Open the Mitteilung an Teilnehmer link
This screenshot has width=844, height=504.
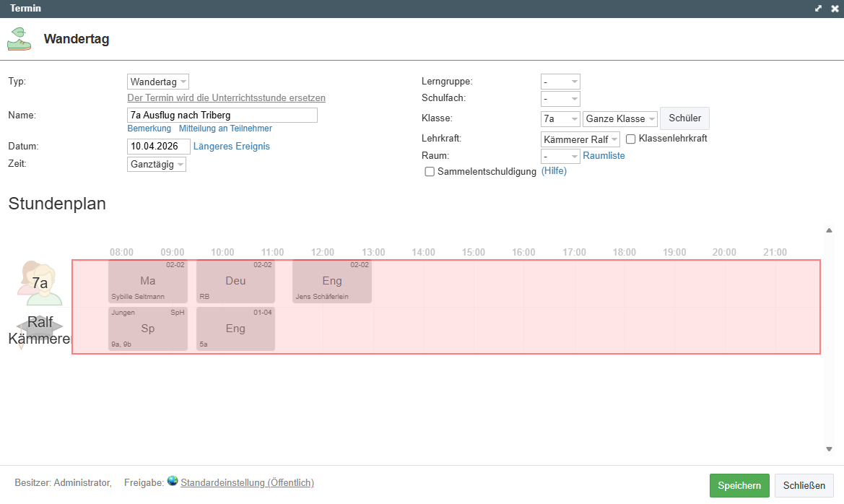pos(225,129)
